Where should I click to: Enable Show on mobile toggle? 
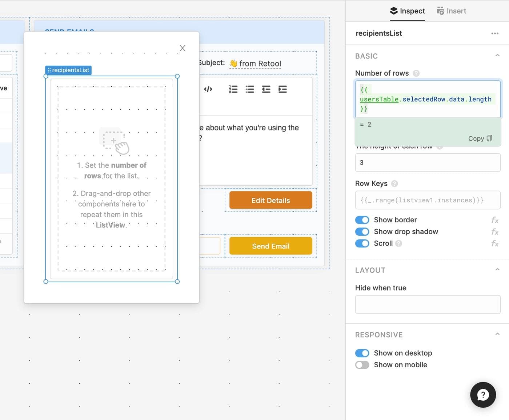pyautogui.click(x=362, y=365)
